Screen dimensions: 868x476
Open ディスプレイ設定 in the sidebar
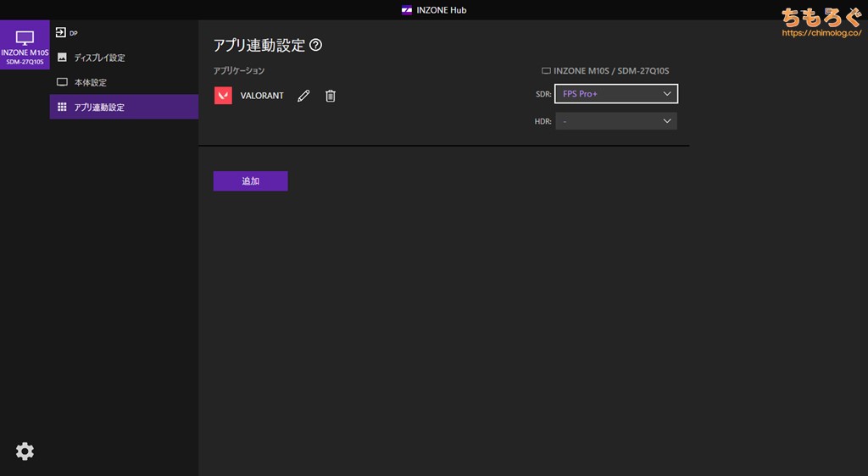point(124,58)
